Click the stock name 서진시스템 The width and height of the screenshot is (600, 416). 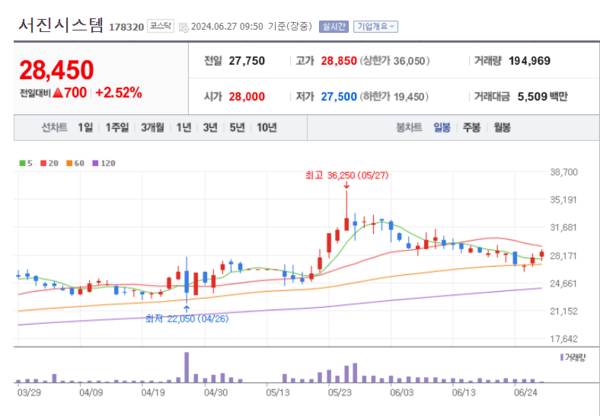click(61, 25)
